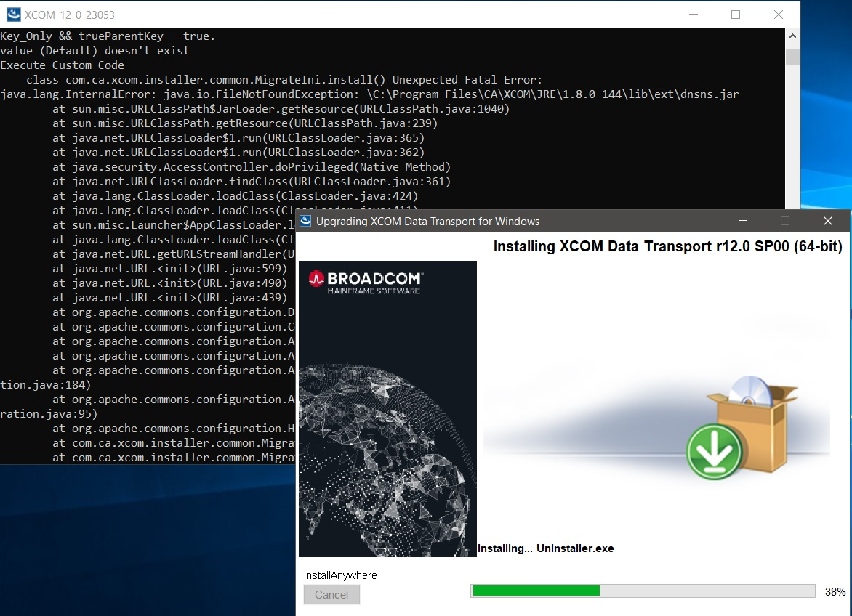Click the 'MigrateIni.install() Unexpected Fatal Error' line
The width and height of the screenshot is (852, 616).
(284, 80)
